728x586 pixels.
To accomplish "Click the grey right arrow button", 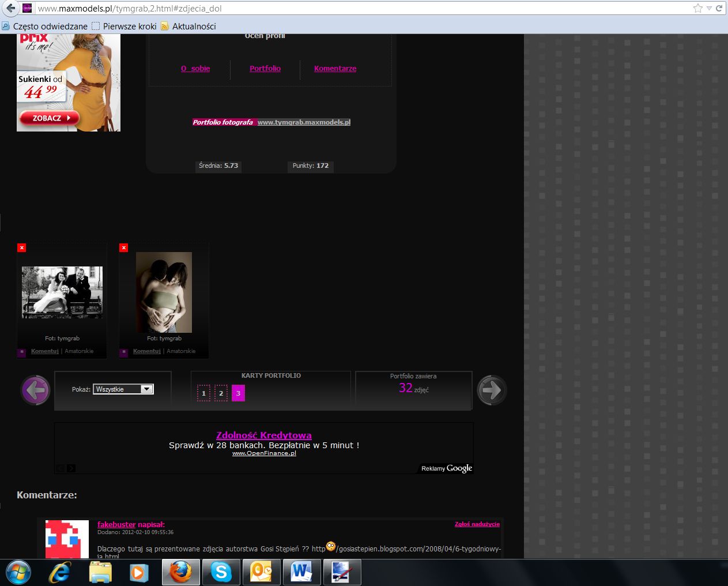I will click(492, 390).
